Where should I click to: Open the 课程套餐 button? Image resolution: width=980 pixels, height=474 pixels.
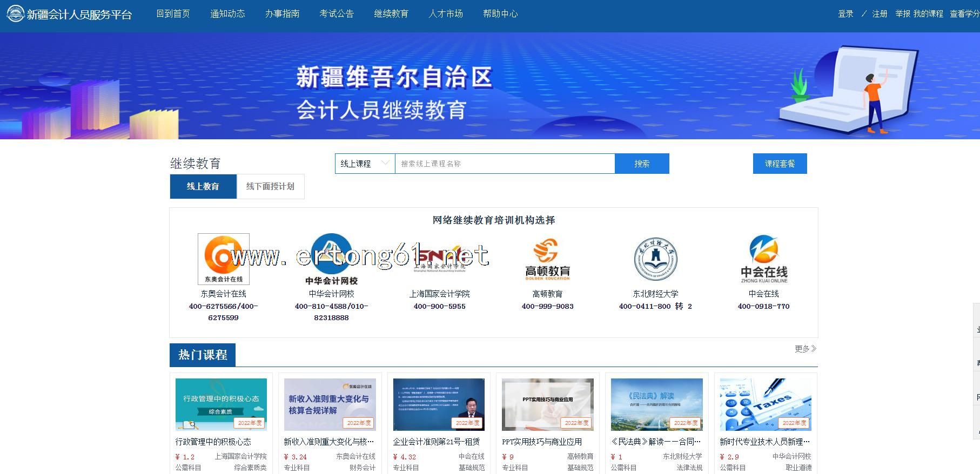click(x=780, y=164)
